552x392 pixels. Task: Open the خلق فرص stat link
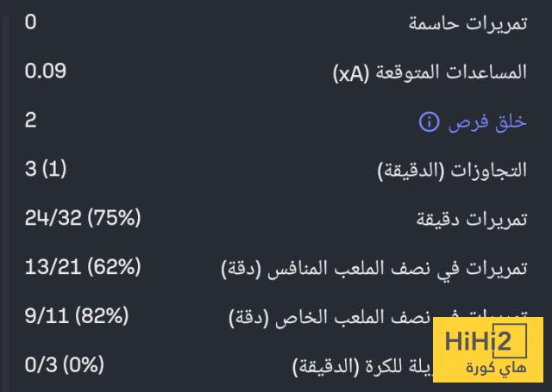click(487, 122)
